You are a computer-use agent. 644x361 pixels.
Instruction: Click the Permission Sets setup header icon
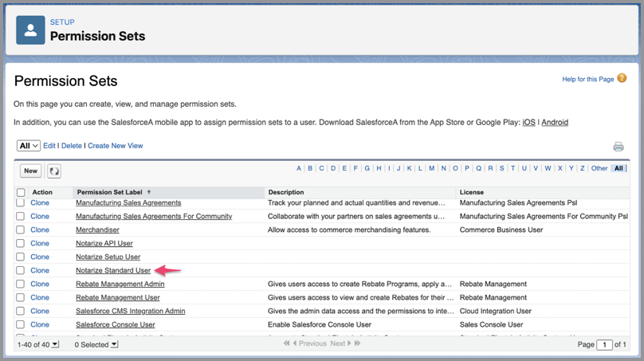tap(30, 29)
